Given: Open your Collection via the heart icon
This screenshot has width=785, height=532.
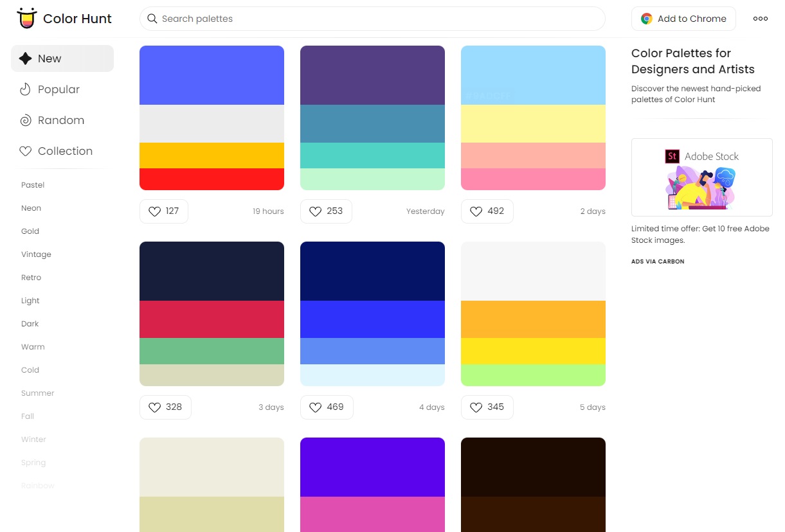Looking at the screenshot, I should click(x=26, y=150).
